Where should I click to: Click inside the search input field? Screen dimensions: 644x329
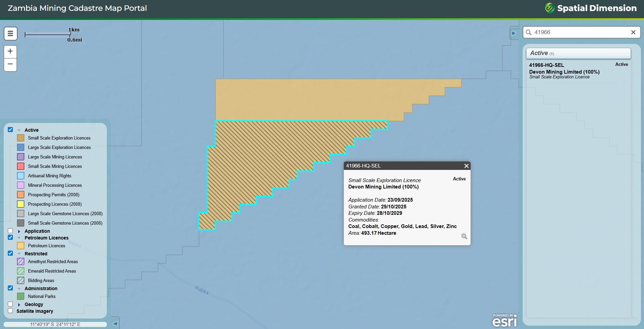580,32
